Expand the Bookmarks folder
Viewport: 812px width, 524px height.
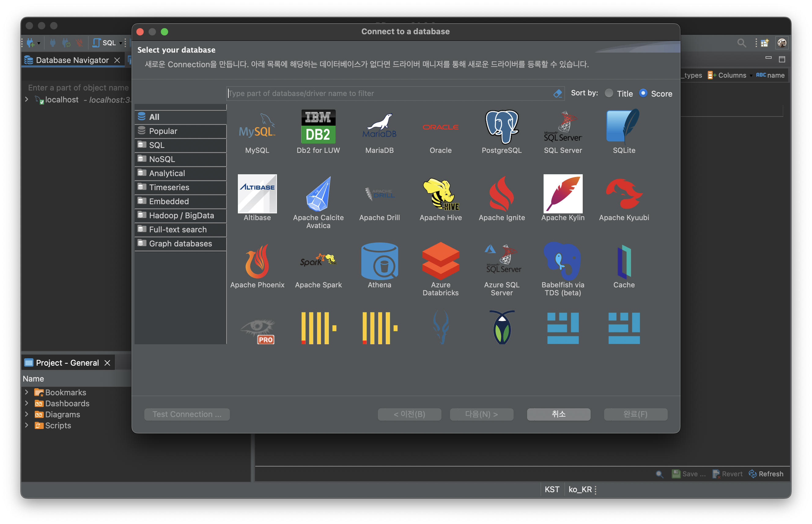pos(27,392)
